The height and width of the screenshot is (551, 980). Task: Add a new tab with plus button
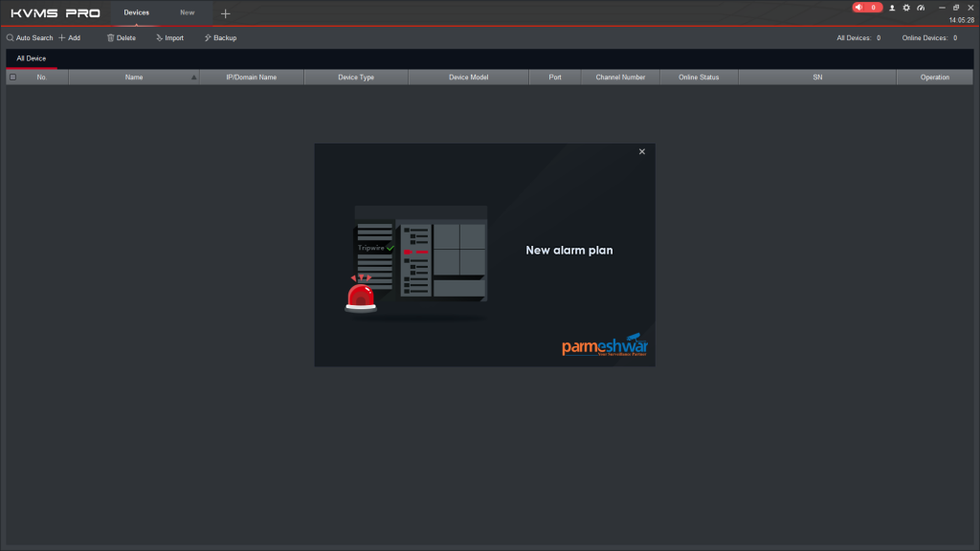[226, 13]
